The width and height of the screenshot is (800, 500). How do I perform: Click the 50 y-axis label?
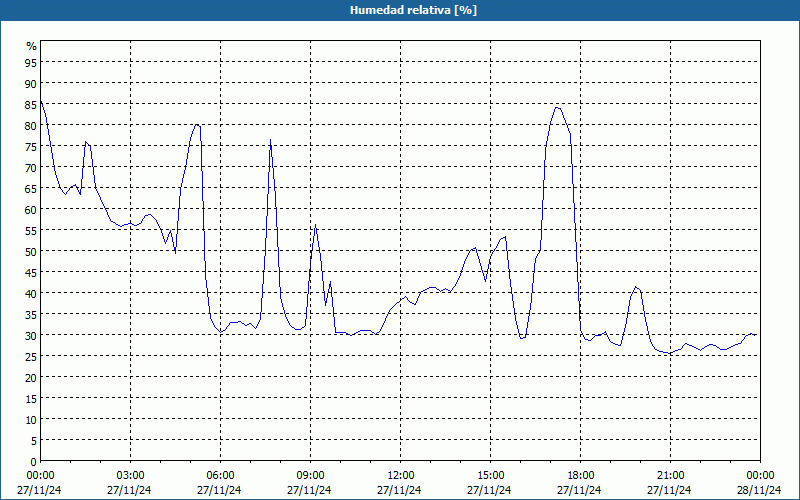[32, 251]
